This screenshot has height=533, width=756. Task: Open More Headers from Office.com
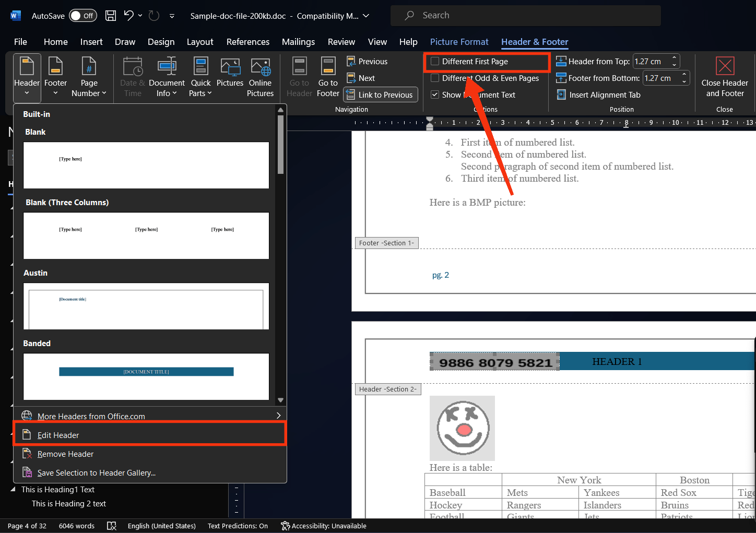[x=150, y=416]
